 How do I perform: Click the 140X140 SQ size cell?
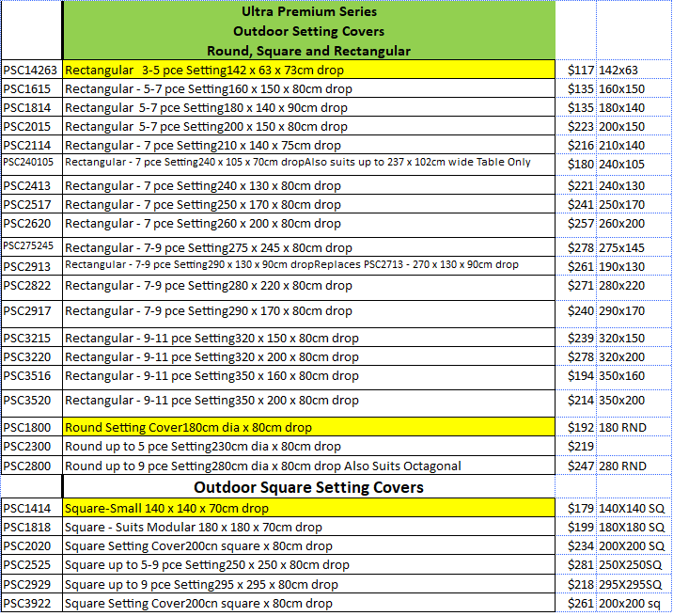tap(634, 508)
